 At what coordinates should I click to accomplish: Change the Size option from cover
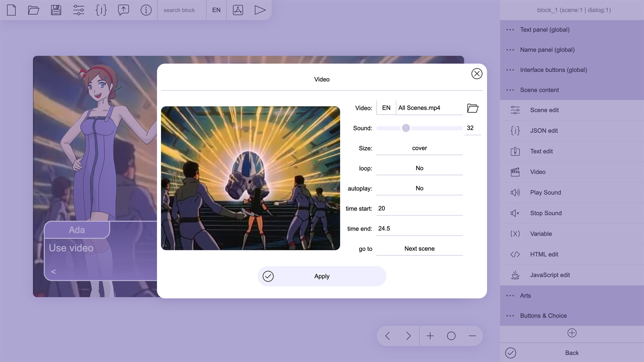click(419, 148)
